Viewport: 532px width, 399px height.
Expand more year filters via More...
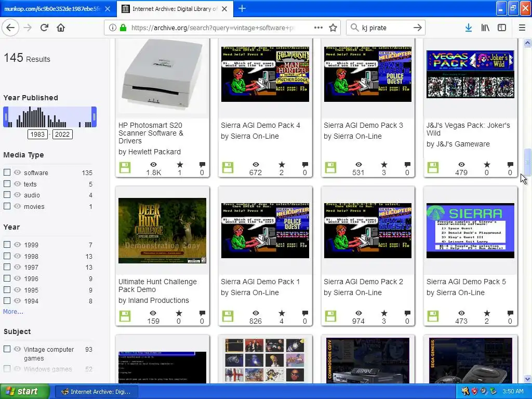13,312
